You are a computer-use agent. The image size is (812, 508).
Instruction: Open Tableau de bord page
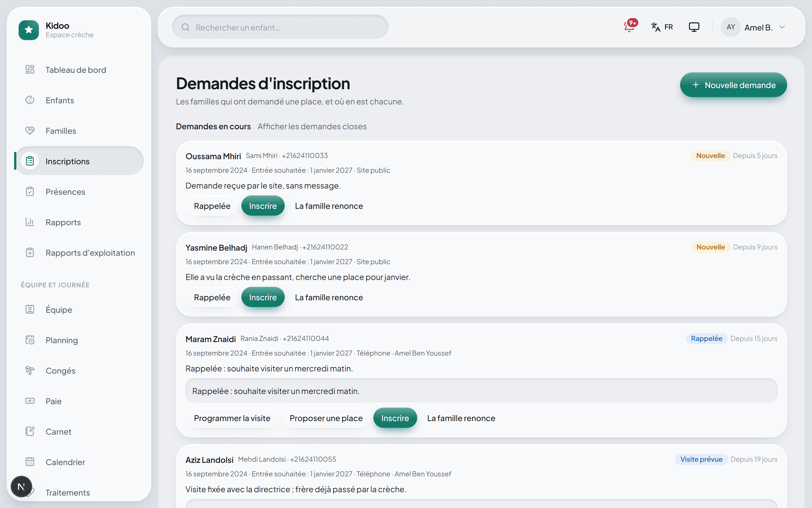(79, 69)
